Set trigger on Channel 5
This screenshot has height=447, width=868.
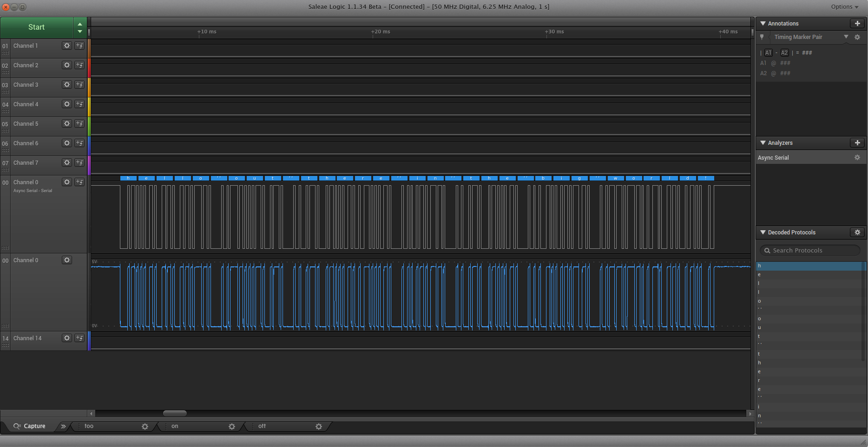tap(79, 123)
